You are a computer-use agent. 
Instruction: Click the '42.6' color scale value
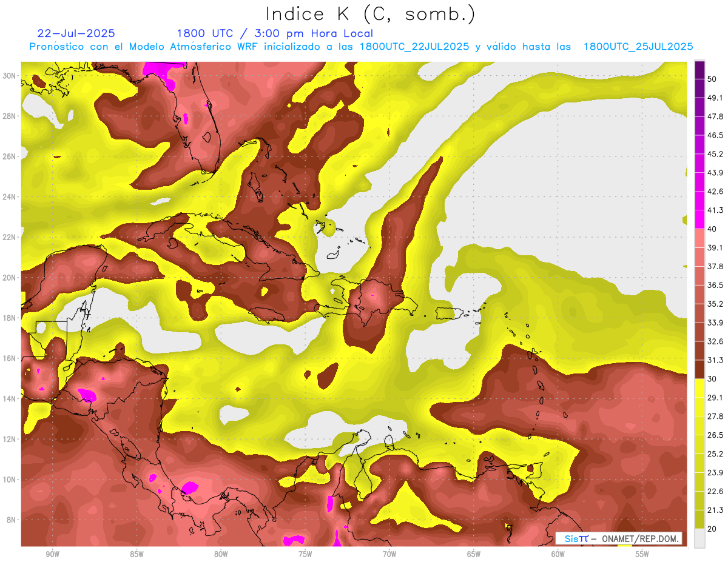(715, 191)
